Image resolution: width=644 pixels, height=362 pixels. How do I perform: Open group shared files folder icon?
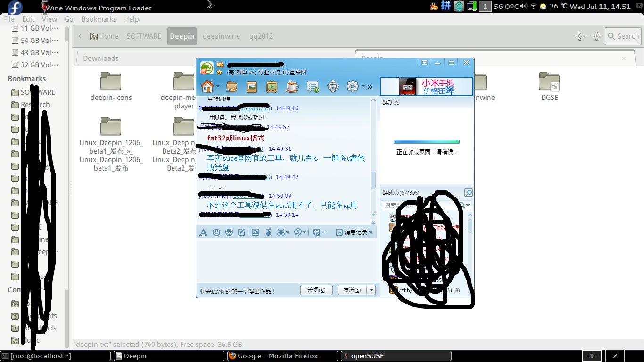231,86
